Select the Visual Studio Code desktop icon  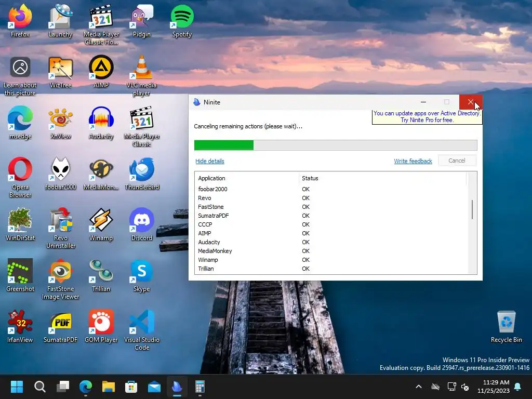pyautogui.click(x=141, y=330)
